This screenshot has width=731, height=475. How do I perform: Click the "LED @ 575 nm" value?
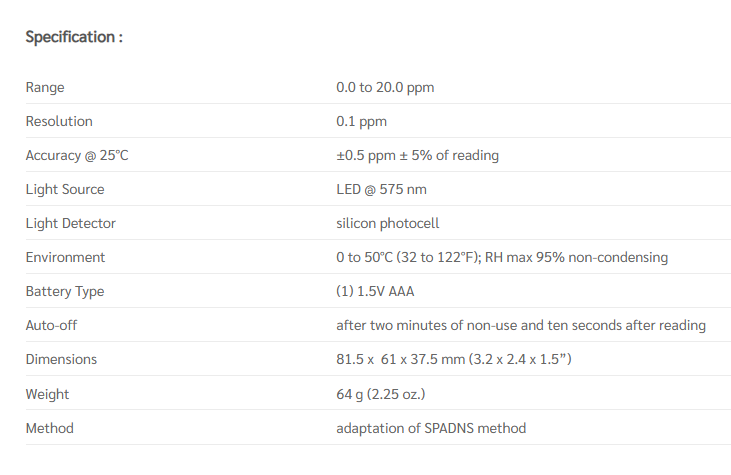(x=381, y=190)
